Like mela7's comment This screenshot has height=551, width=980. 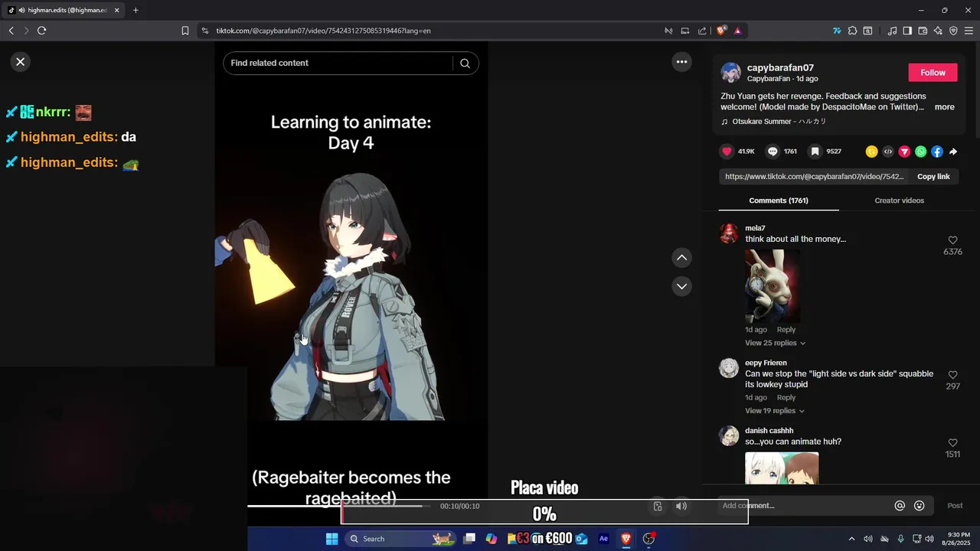click(x=952, y=240)
